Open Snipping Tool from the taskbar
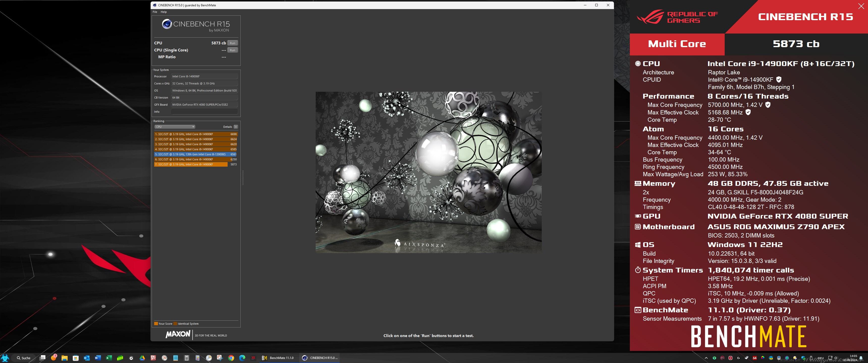This screenshot has height=363, width=868. pos(220,358)
